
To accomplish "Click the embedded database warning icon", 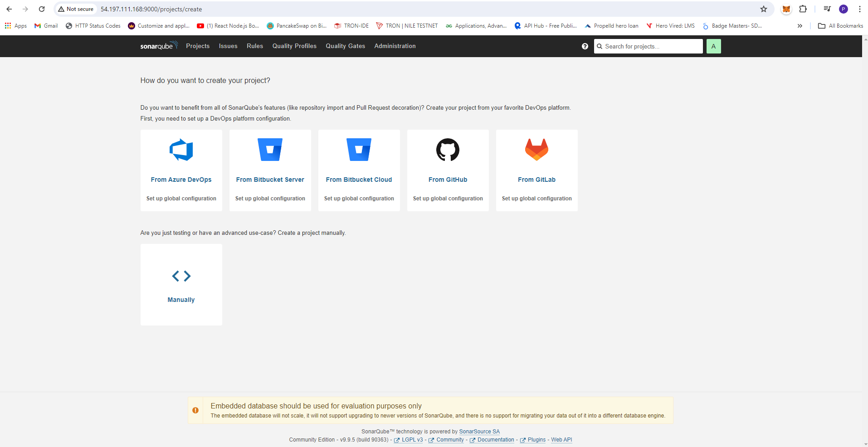I will click(195, 410).
